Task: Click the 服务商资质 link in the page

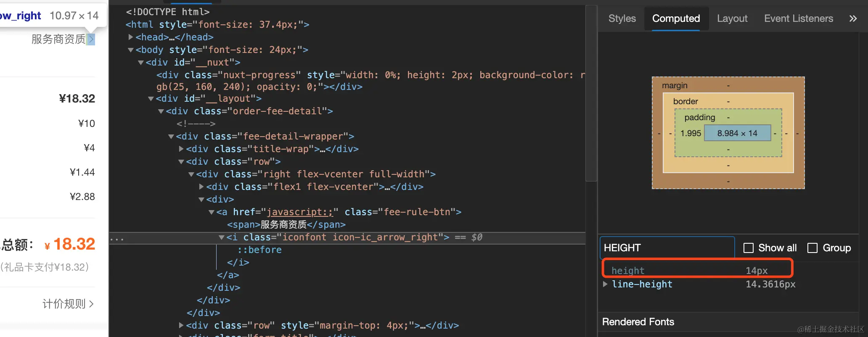Action: [x=58, y=39]
